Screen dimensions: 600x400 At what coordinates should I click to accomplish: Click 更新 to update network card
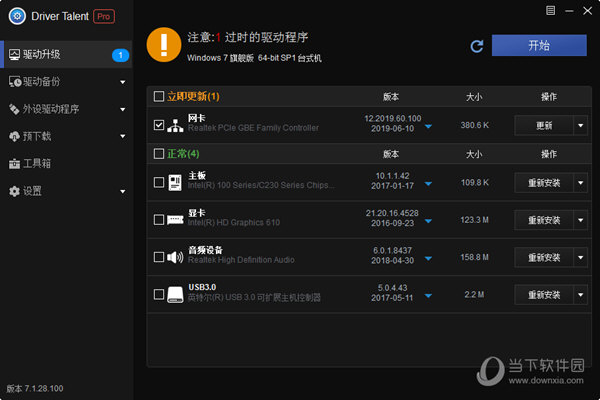pyautogui.click(x=544, y=126)
